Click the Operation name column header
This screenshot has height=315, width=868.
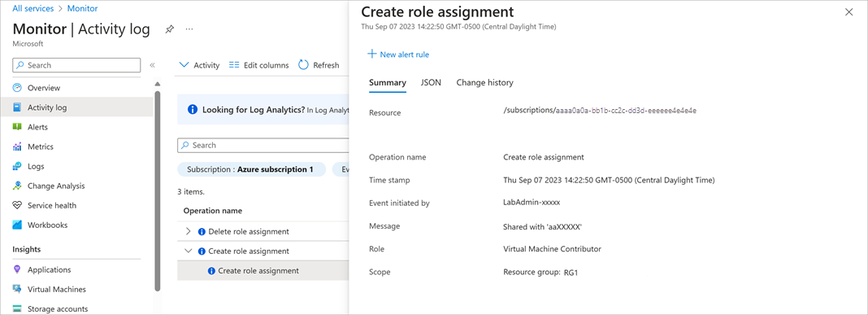click(x=213, y=211)
